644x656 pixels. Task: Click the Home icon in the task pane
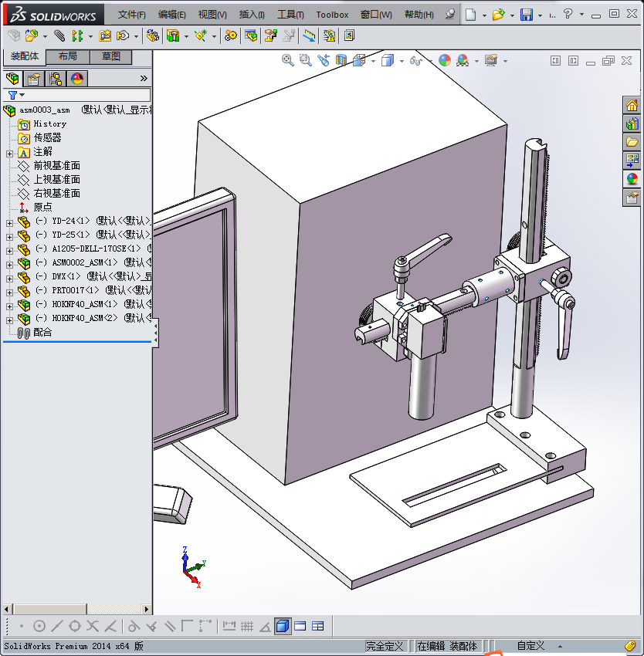point(632,106)
